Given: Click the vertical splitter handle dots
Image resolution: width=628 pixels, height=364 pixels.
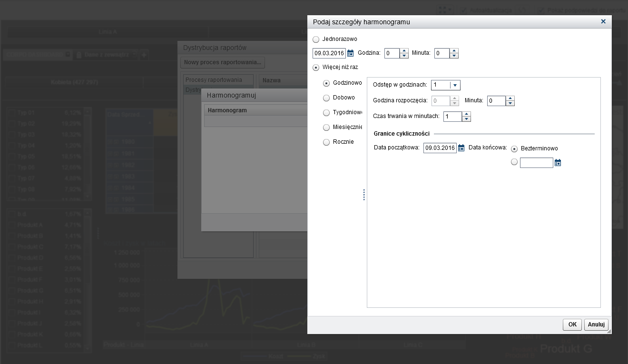Looking at the screenshot, I should [x=364, y=195].
